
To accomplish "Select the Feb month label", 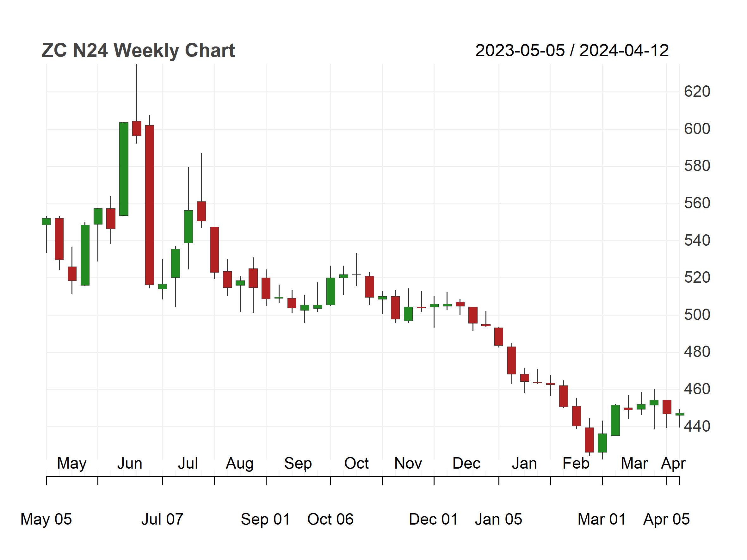I will click(576, 464).
